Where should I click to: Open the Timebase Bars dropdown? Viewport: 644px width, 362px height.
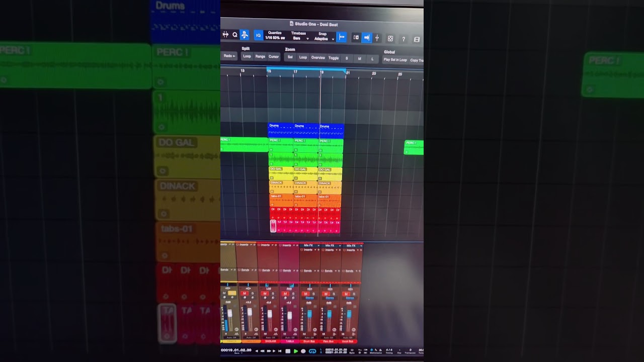click(300, 38)
